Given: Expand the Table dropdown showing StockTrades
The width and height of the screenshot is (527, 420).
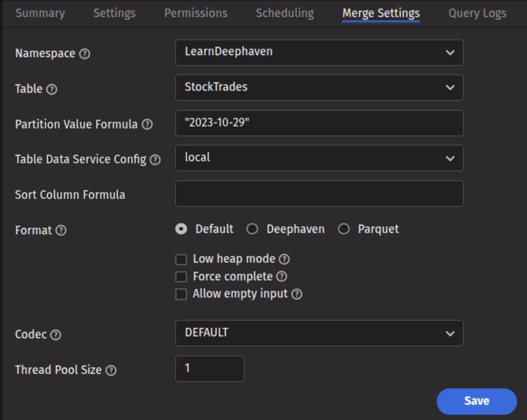Looking at the screenshot, I should 319,87.
